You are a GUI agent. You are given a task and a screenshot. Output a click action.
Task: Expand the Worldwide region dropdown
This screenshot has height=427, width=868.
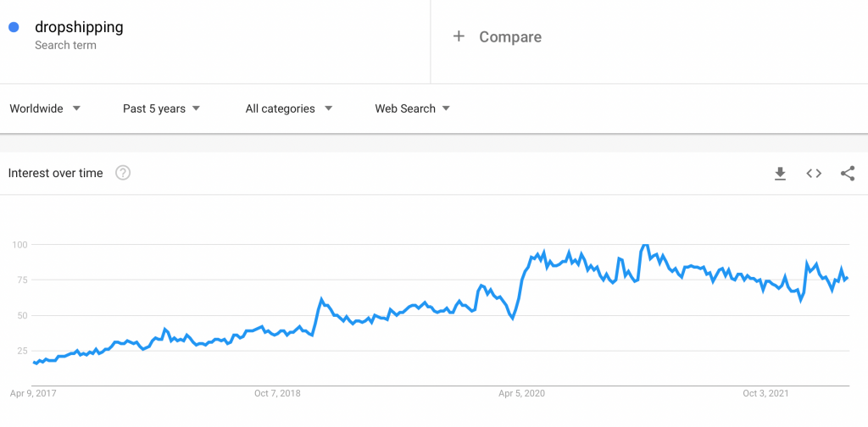tap(46, 108)
